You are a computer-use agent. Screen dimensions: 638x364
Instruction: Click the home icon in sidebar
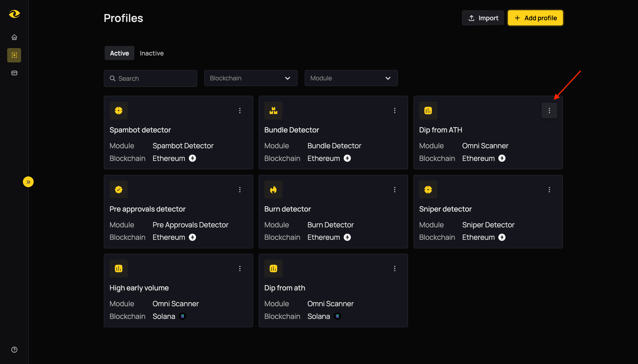[14, 37]
